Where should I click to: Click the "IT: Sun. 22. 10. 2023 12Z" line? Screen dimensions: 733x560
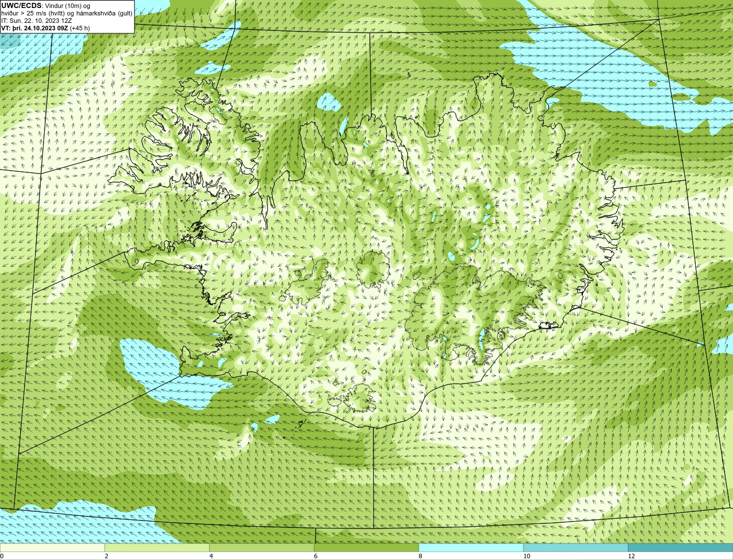click(x=37, y=21)
